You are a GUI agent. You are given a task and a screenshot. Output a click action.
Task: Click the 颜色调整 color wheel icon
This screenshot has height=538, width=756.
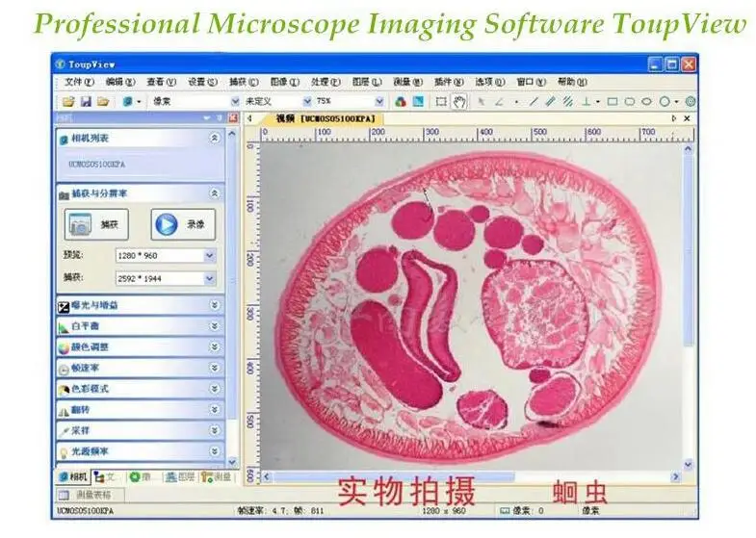click(x=64, y=348)
